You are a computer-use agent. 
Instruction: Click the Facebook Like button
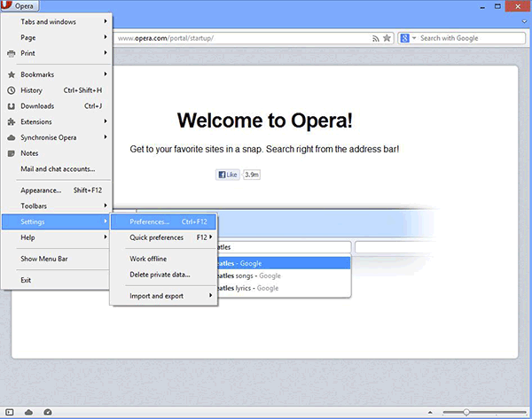(227, 175)
